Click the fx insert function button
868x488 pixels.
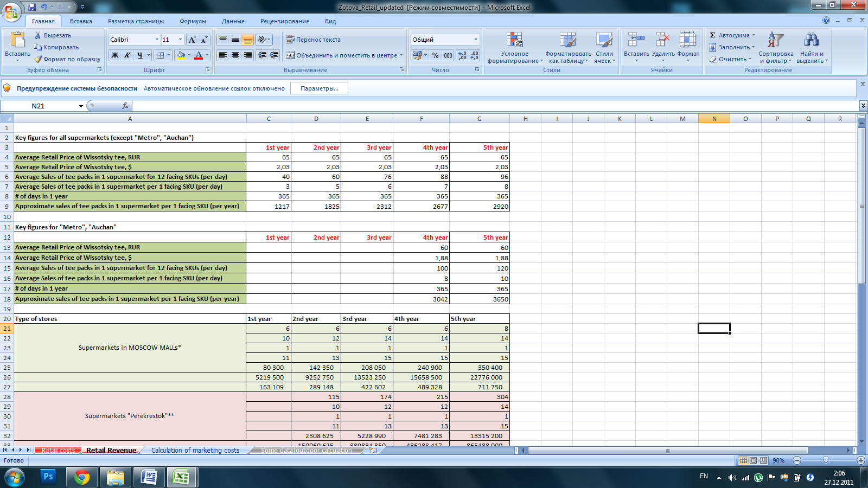click(x=125, y=106)
